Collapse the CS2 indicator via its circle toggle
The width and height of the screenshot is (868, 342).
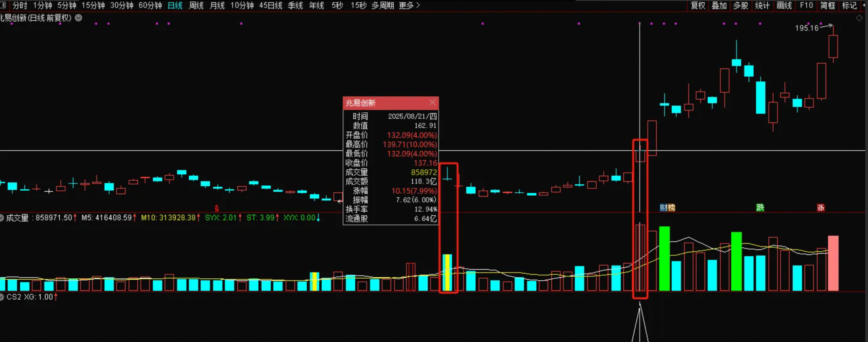(x=1, y=297)
